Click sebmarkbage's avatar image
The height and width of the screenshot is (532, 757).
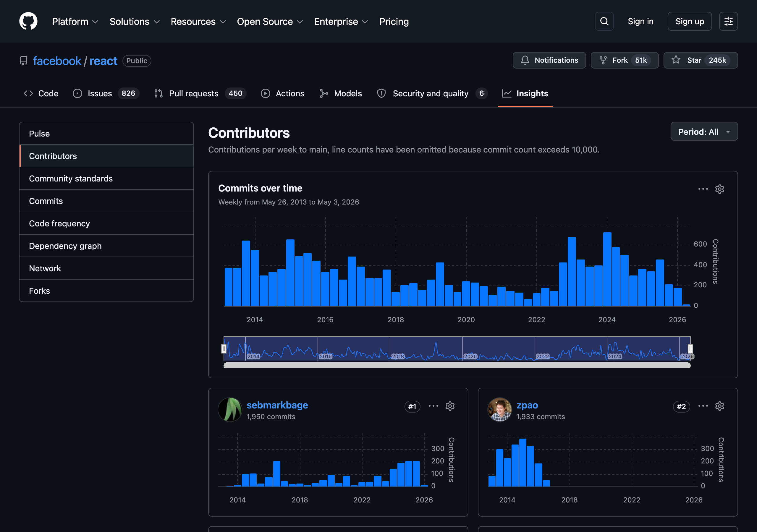[x=230, y=409]
